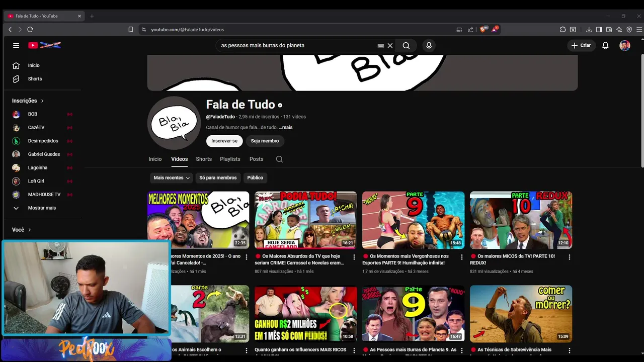Open the Brave Wallet icon

[609, 30]
